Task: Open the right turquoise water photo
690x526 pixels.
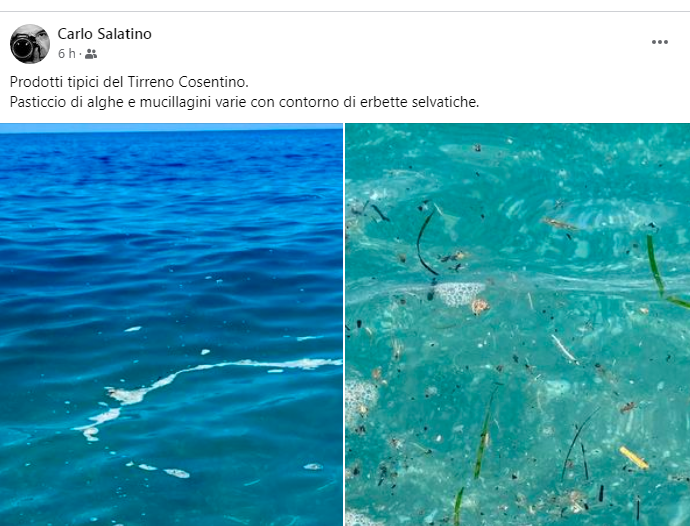Action: [x=518, y=325]
